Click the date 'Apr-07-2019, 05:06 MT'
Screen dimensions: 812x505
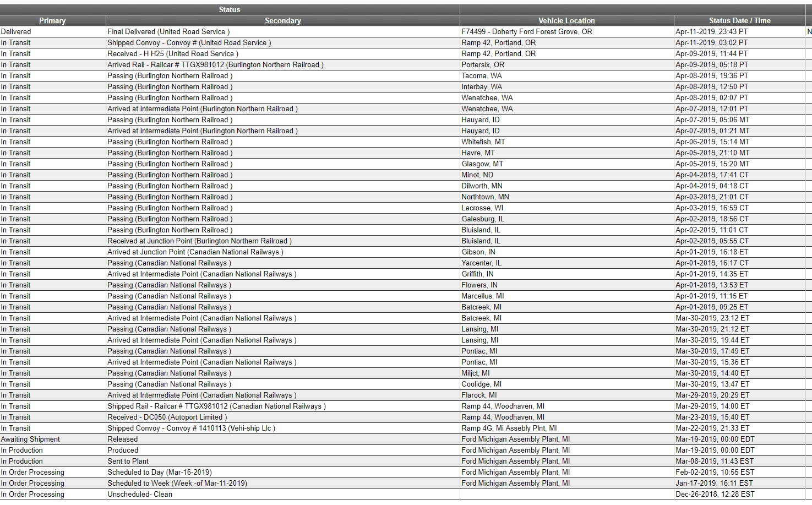712,120
